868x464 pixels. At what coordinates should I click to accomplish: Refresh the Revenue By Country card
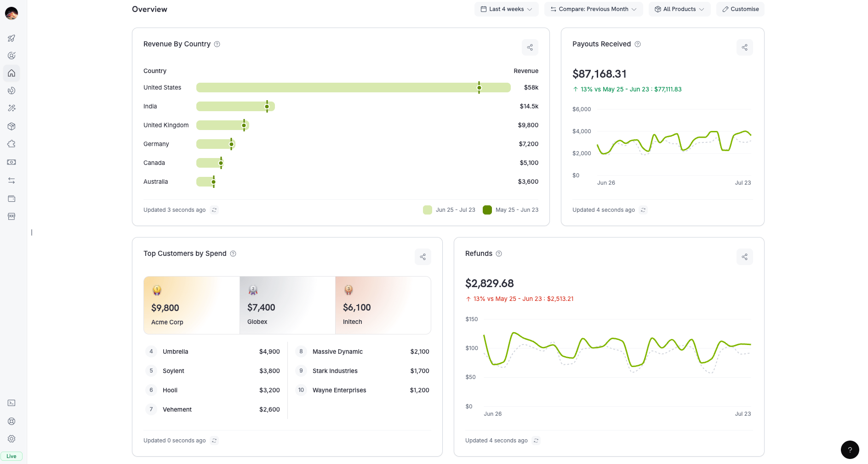coord(214,210)
